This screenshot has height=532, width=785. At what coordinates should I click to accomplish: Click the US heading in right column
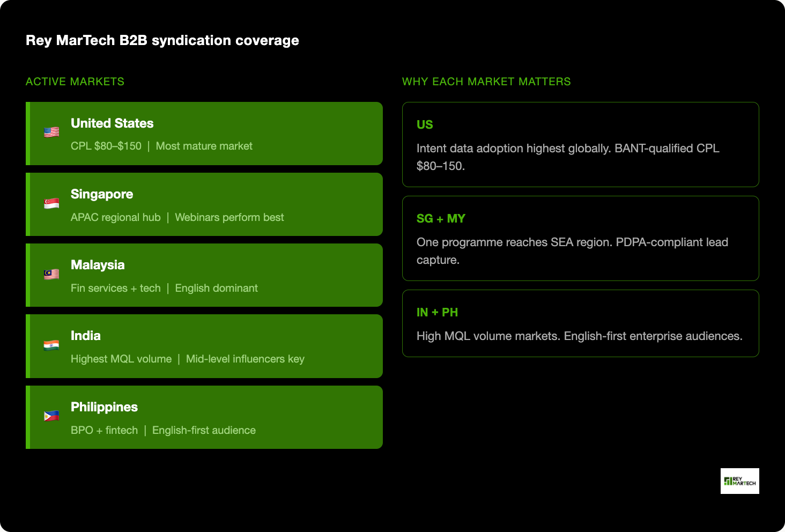click(425, 124)
